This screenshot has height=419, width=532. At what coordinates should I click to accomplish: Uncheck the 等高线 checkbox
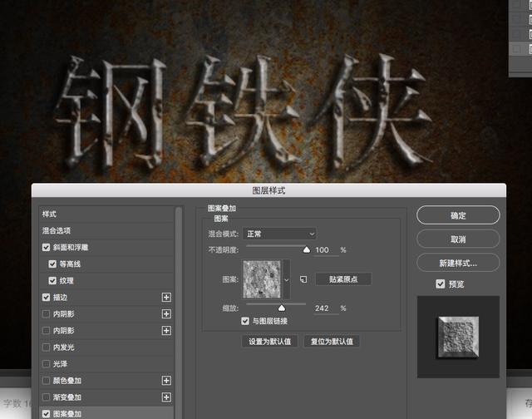tap(52, 264)
